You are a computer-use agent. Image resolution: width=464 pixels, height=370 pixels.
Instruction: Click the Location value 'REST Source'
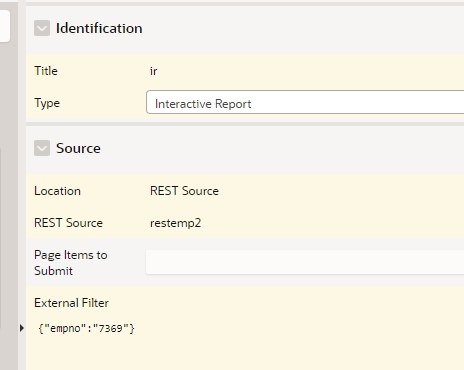pyautogui.click(x=184, y=191)
